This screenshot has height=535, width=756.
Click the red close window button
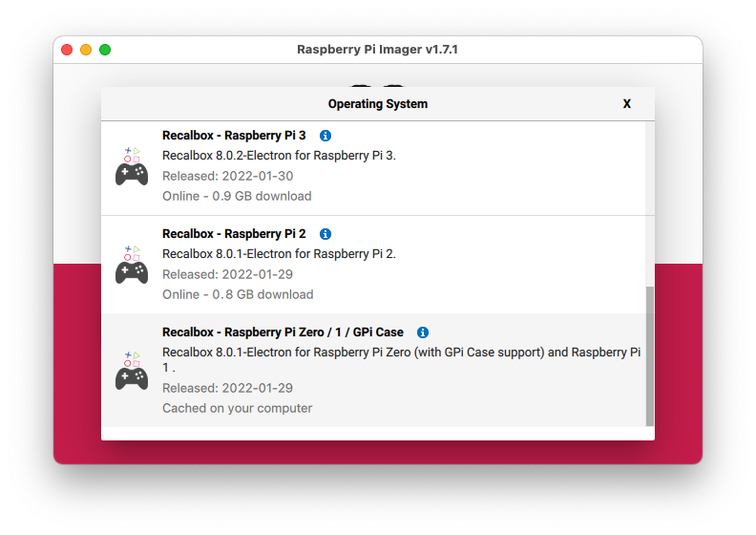coord(67,50)
